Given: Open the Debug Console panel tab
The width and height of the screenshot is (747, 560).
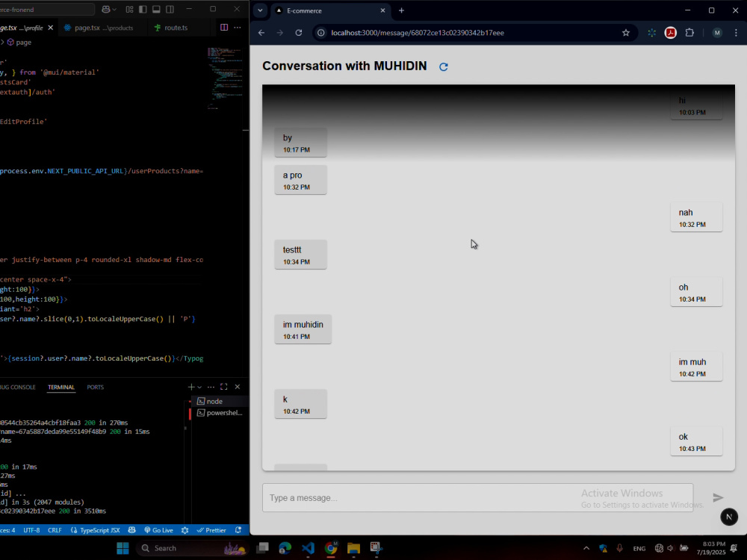Looking at the screenshot, I should [x=17, y=387].
